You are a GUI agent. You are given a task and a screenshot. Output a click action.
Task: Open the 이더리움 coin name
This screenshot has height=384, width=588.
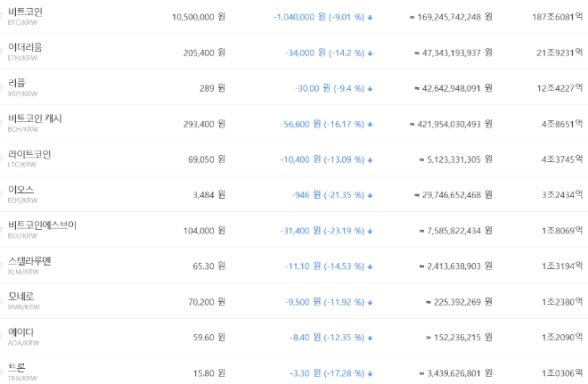click(x=25, y=47)
